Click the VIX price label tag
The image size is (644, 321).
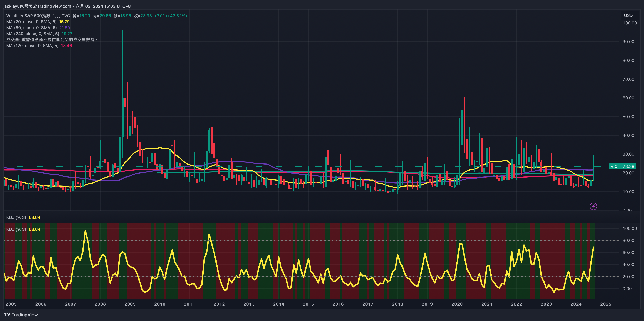pos(614,166)
